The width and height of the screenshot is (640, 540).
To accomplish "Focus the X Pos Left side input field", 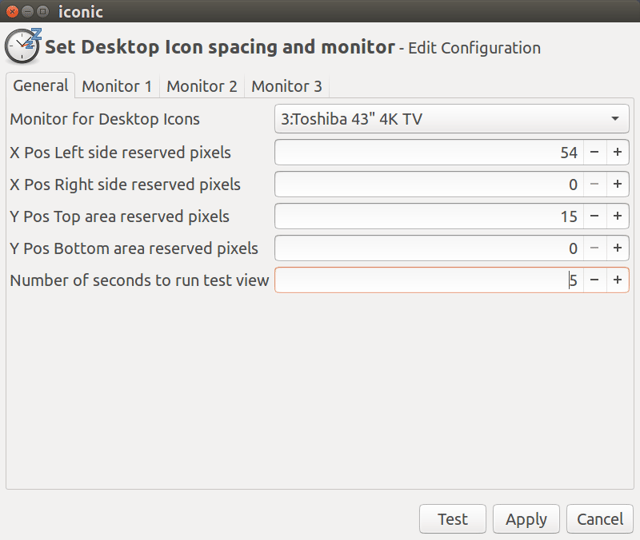I will pos(428,153).
